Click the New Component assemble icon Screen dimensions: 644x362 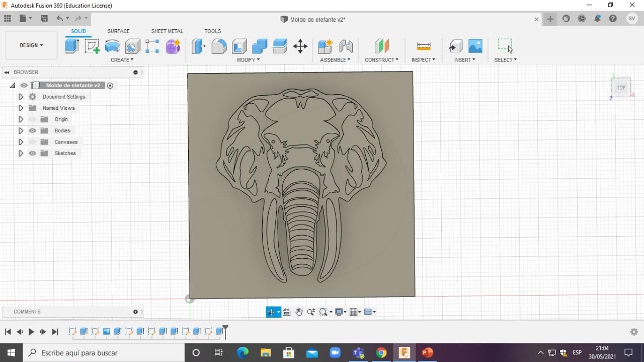325,46
